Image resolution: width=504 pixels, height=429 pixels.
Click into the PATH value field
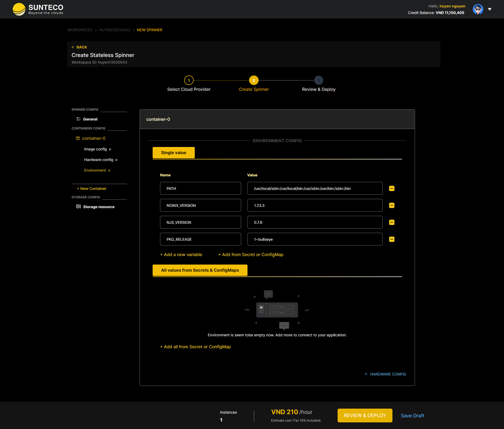(315, 188)
